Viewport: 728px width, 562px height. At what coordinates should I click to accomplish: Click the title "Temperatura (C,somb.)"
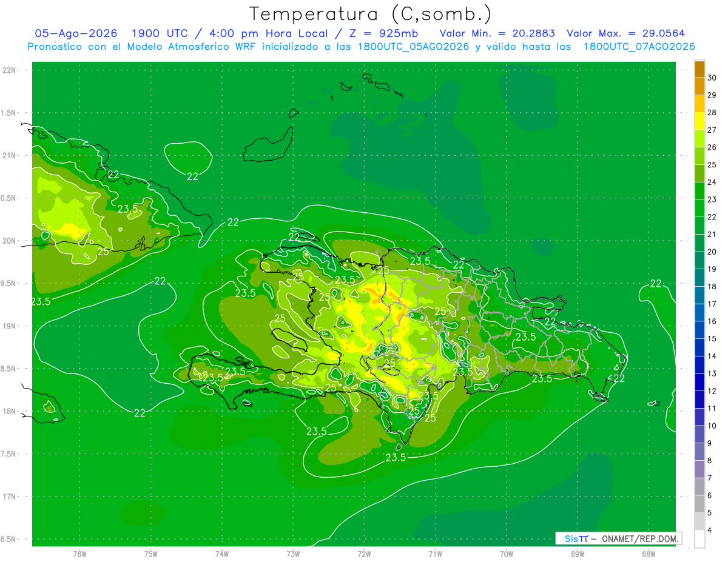click(371, 15)
